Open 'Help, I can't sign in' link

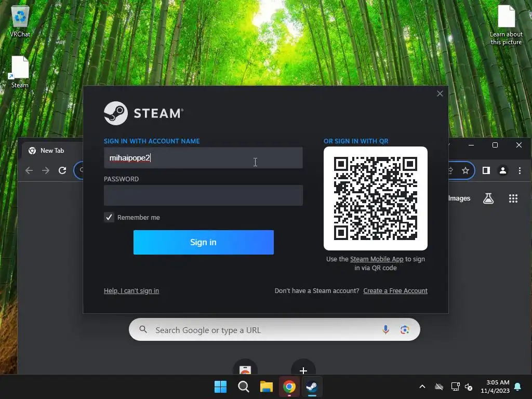pos(131,291)
